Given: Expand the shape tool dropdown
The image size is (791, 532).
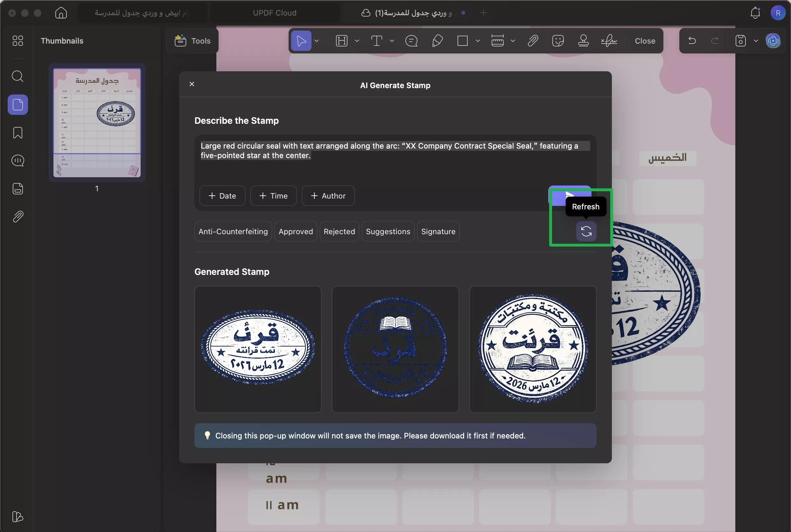Looking at the screenshot, I should click(x=478, y=41).
